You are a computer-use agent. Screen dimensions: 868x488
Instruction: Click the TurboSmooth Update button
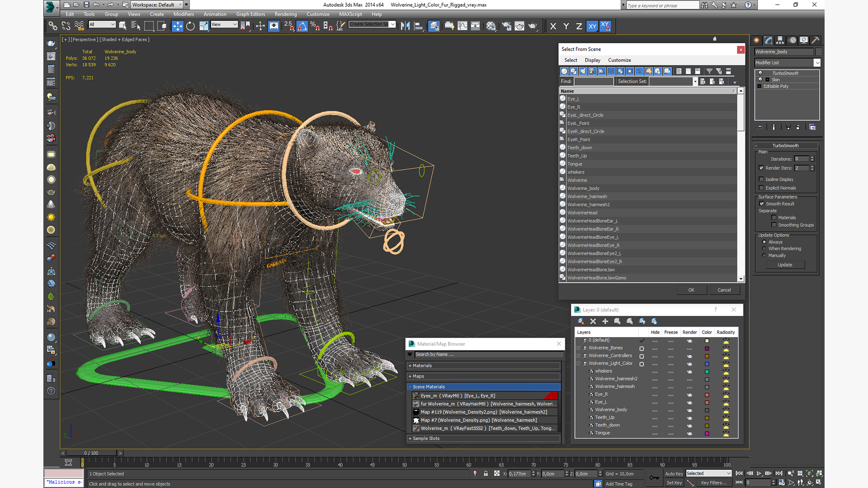coord(785,265)
